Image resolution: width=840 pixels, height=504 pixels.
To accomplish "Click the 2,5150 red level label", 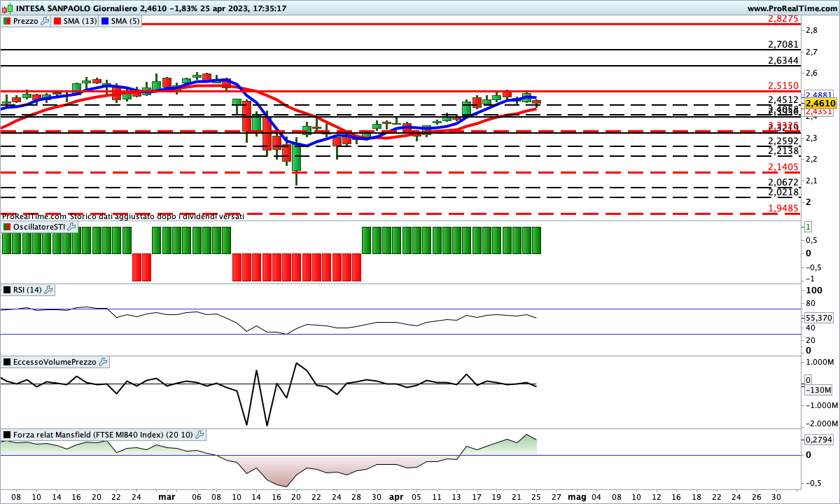I will 783,86.
